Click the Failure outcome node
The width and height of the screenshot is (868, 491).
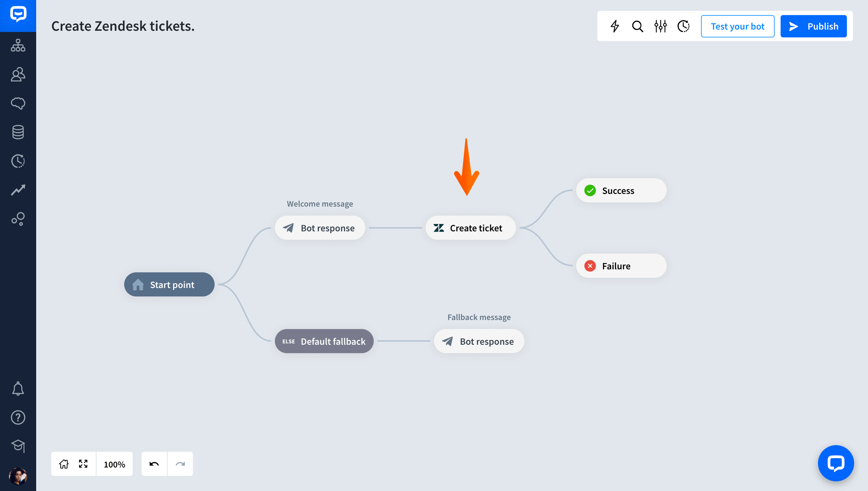[622, 265]
